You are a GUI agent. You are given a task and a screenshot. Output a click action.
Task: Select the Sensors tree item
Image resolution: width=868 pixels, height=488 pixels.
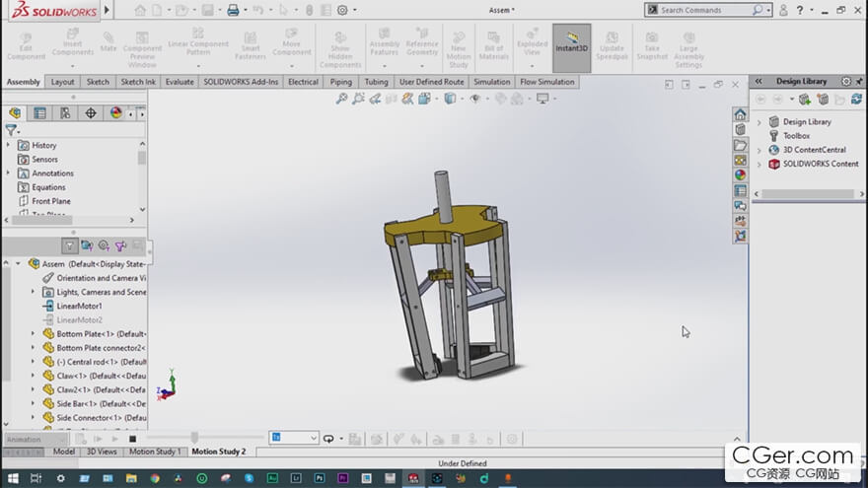point(44,160)
